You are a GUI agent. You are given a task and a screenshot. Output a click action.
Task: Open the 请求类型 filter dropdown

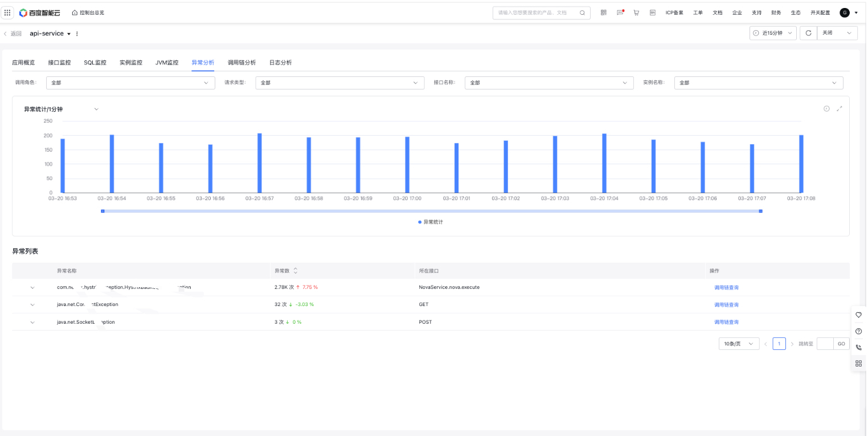pos(340,83)
